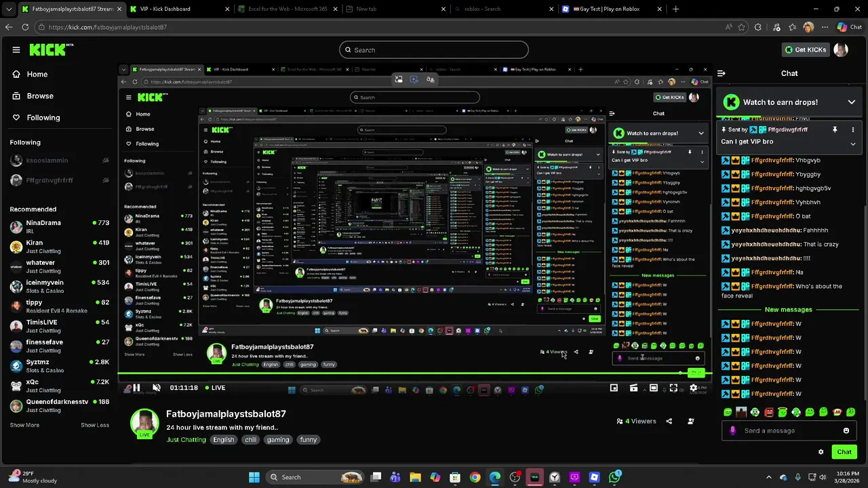Screen dimensions: 868x488
Task: Toggle fullscreen on the video player
Action: click(673, 388)
